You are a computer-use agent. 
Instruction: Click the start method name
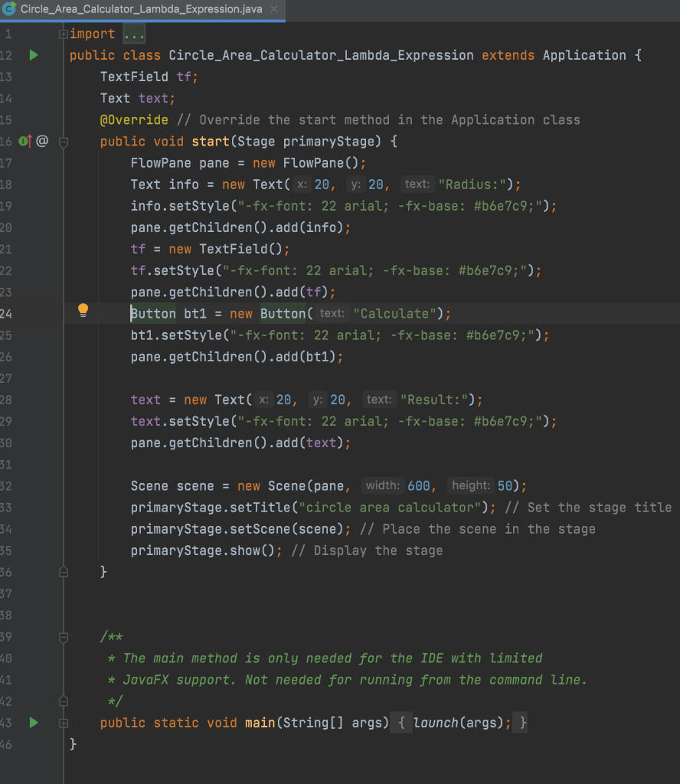[211, 142]
